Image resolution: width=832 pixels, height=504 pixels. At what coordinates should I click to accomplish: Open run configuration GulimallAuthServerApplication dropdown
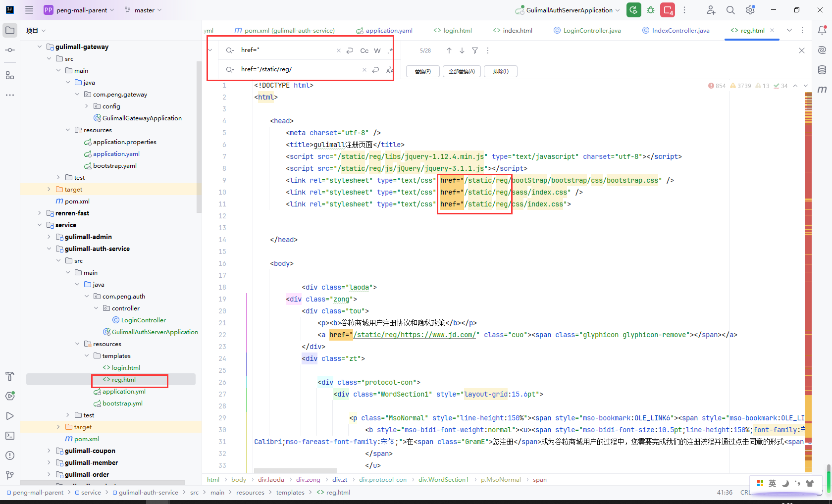coord(568,10)
